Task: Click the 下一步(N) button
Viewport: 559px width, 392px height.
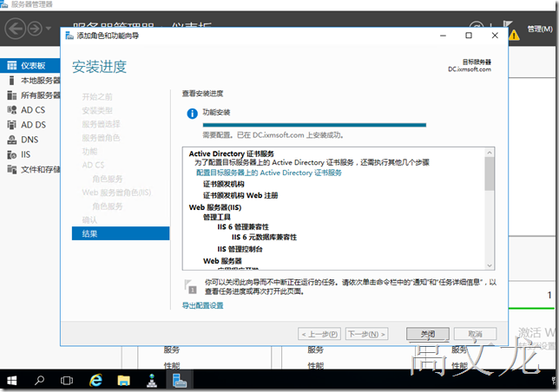Action: (x=367, y=334)
